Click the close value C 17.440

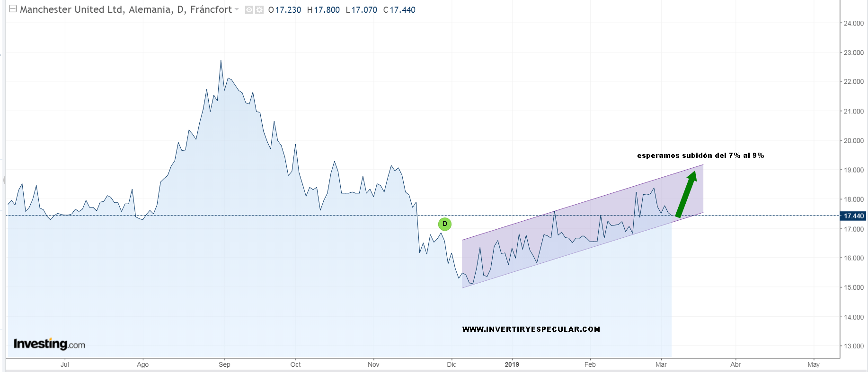(399, 10)
